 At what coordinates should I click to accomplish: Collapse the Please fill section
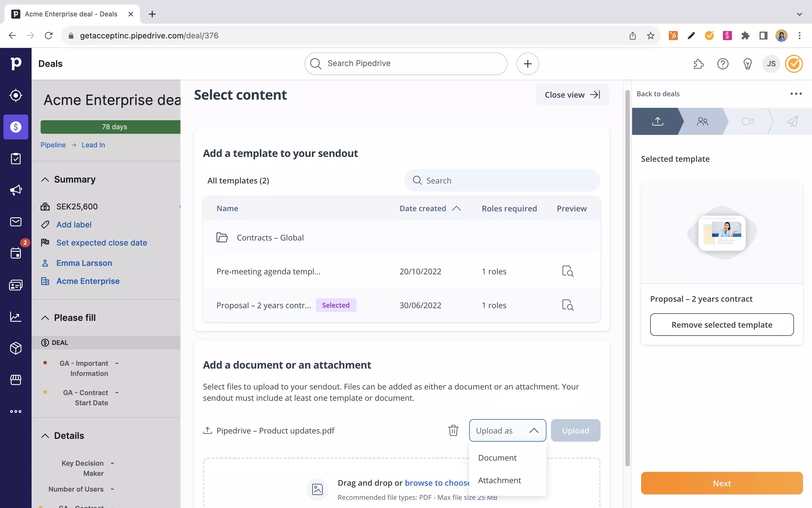click(x=45, y=318)
